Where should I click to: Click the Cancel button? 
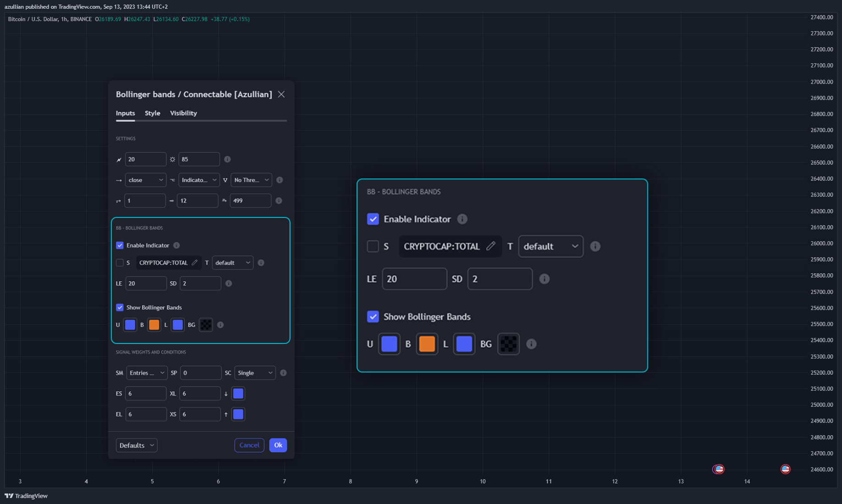coord(249,445)
